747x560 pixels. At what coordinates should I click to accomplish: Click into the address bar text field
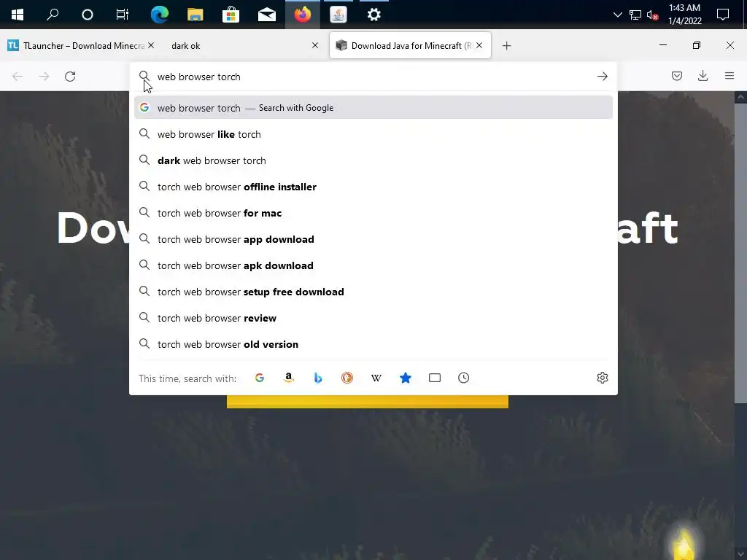(x=374, y=77)
